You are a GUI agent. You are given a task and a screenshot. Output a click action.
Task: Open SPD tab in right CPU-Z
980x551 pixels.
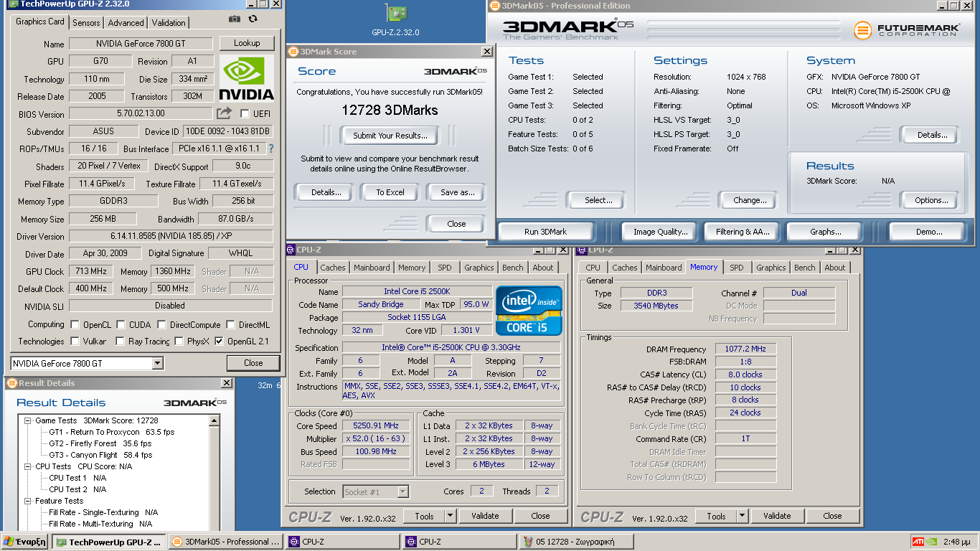click(x=737, y=268)
